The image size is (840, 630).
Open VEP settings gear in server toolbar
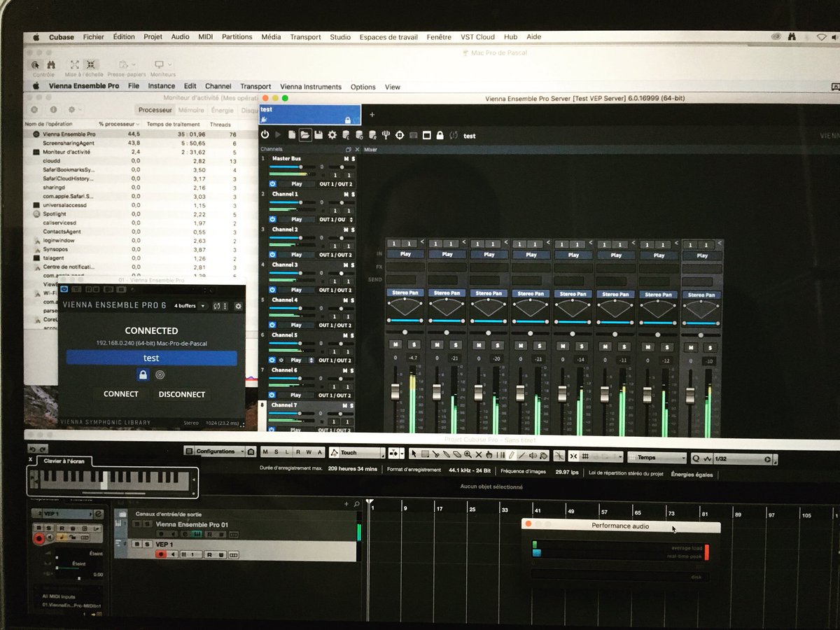[332, 135]
